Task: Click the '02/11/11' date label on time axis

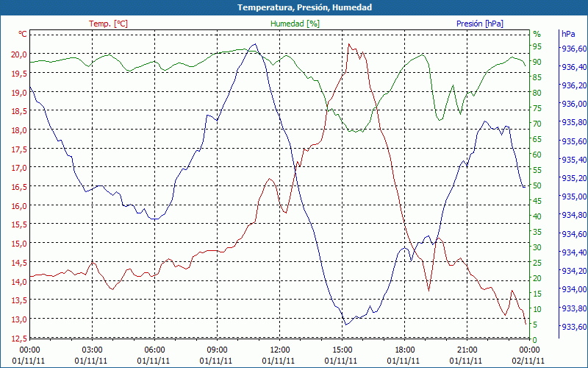Action: click(x=528, y=361)
